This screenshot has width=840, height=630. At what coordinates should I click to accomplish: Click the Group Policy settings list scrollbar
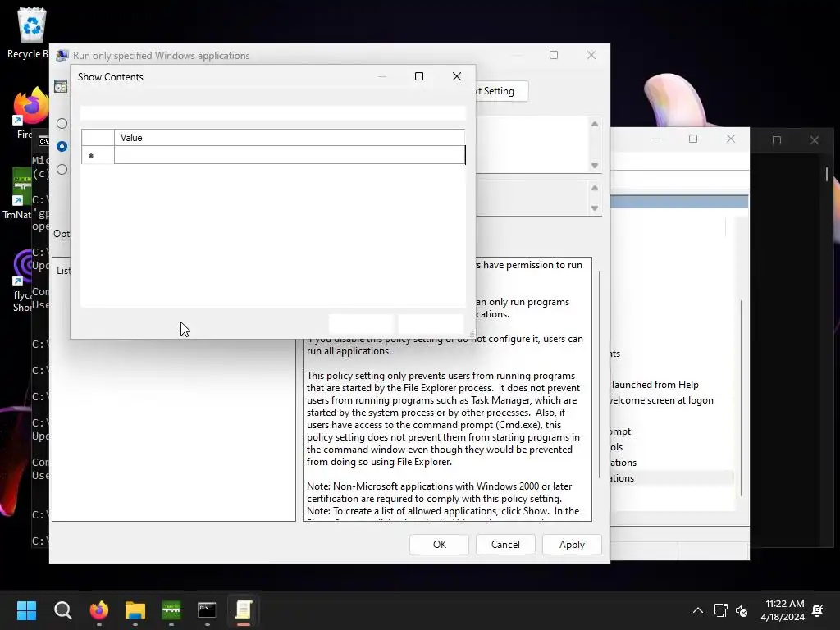click(742, 399)
